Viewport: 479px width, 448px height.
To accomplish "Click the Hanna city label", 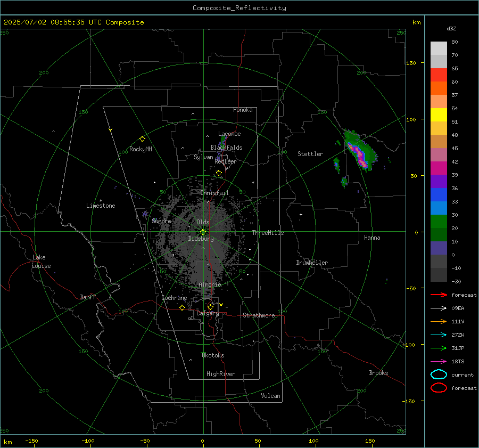I will 372,238.
